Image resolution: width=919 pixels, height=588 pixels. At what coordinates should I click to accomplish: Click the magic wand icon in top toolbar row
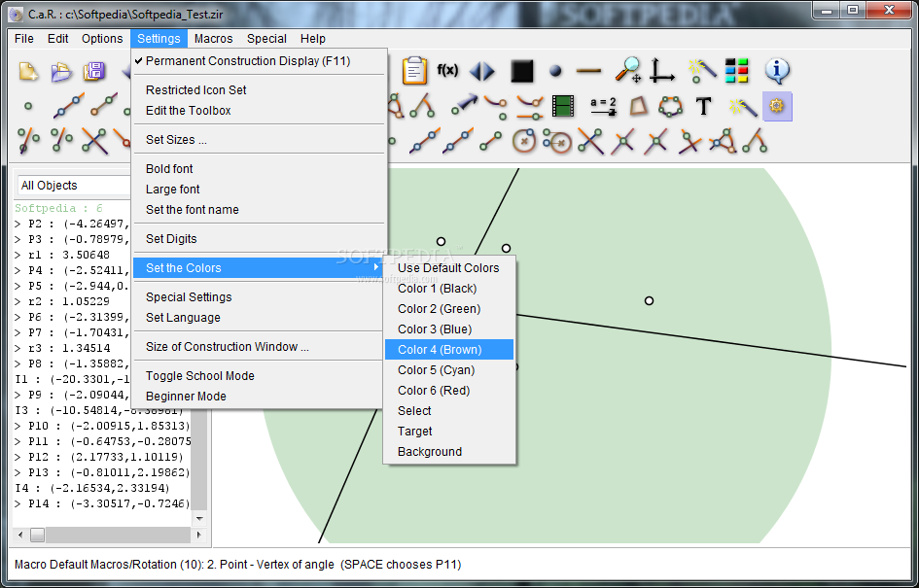[x=702, y=70]
